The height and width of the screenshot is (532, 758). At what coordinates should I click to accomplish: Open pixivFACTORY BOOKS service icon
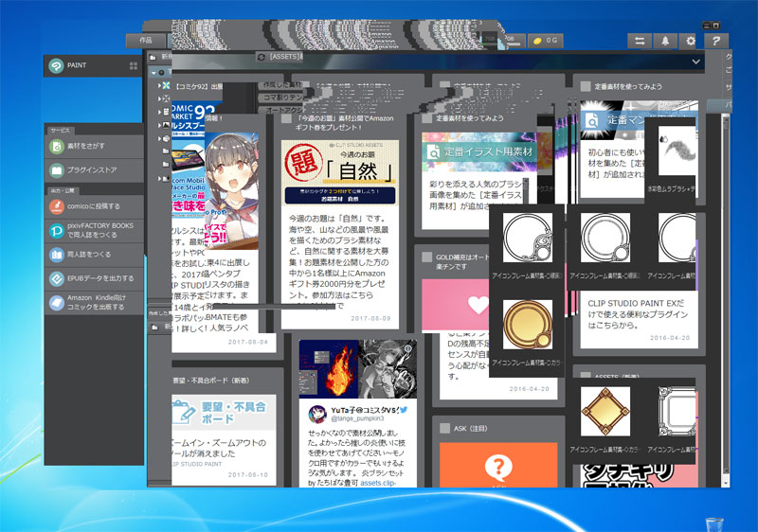(57, 231)
